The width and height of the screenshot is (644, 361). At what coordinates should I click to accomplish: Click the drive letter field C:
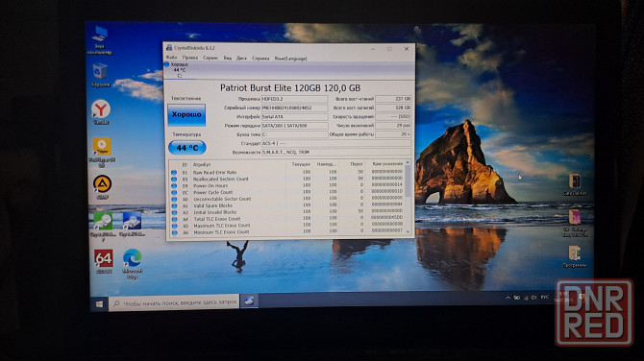coord(294,134)
